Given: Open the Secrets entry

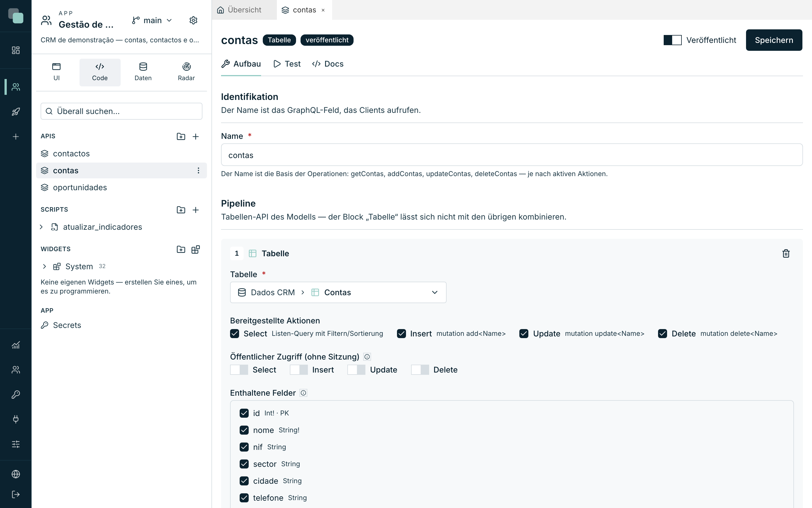Looking at the screenshot, I should (122, 325).
